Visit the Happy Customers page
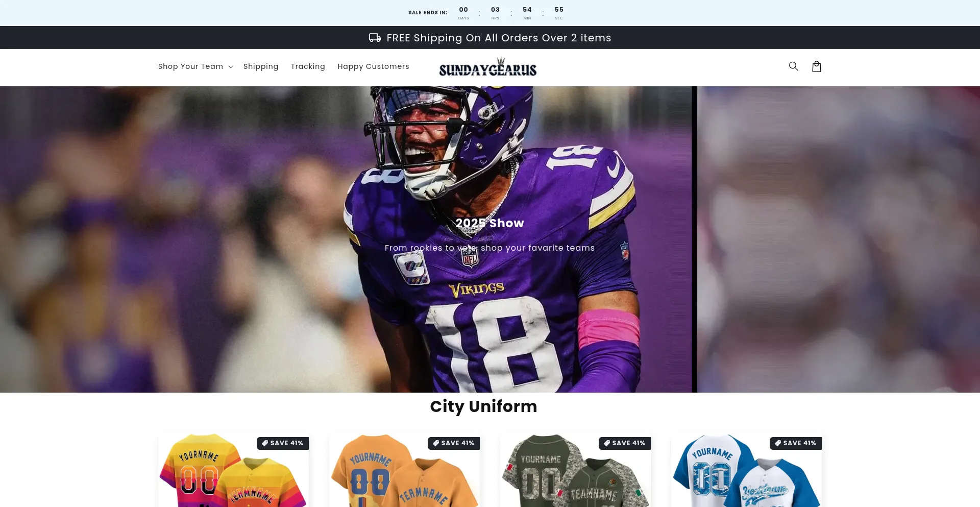This screenshot has height=507, width=980. pyautogui.click(x=373, y=66)
